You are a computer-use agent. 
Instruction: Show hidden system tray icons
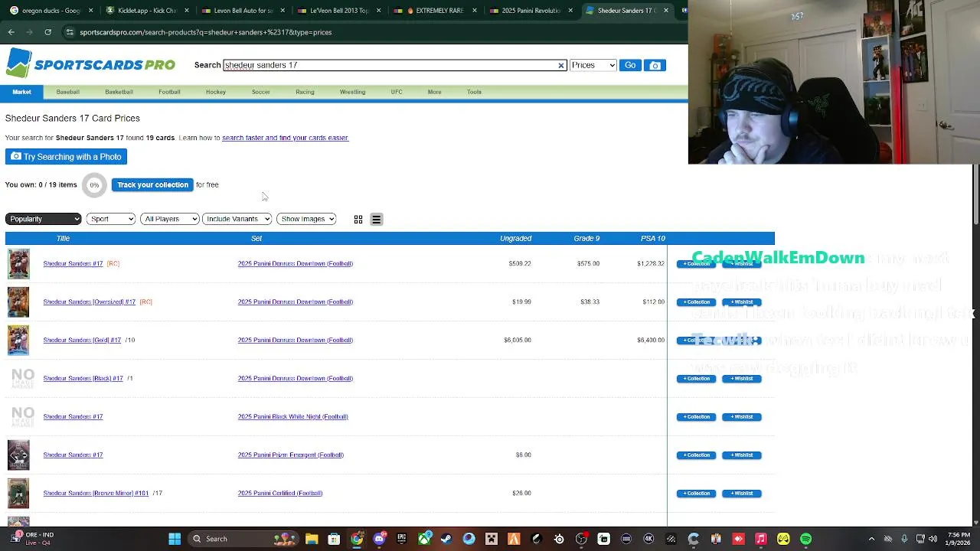pos(872,539)
